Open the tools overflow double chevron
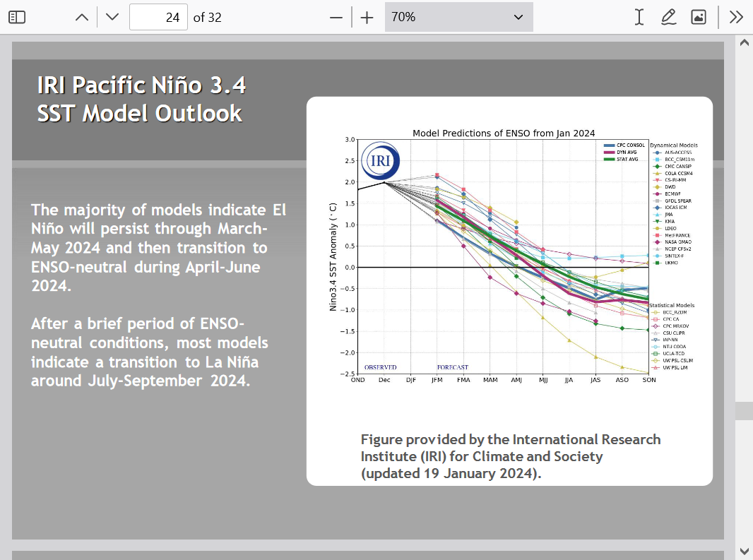 pyautogui.click(x=736, y=17)
